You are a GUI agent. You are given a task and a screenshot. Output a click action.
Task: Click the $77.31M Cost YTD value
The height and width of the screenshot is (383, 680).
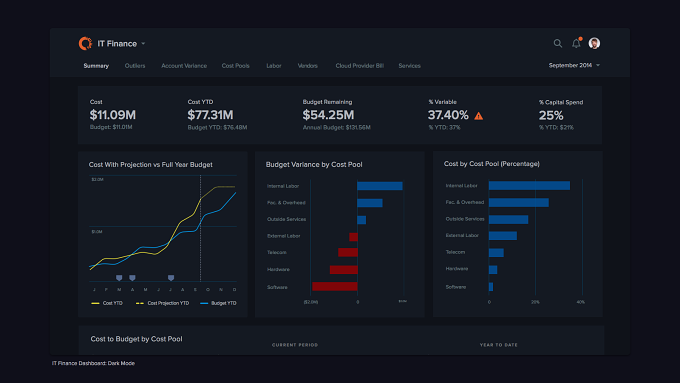click(x=210, y=115)
